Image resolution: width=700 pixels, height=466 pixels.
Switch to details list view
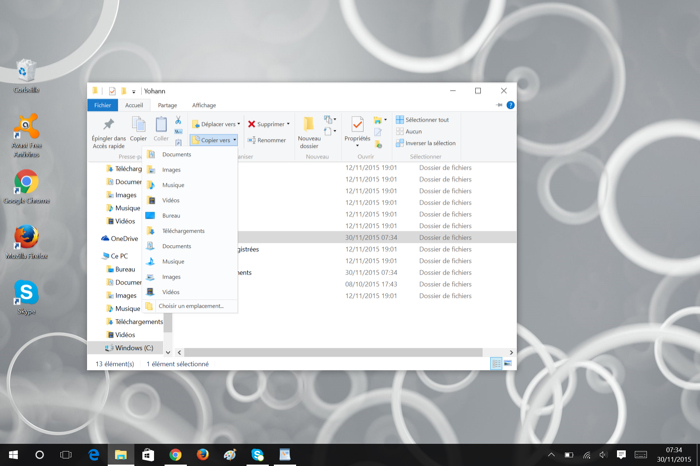click(496, 364)
